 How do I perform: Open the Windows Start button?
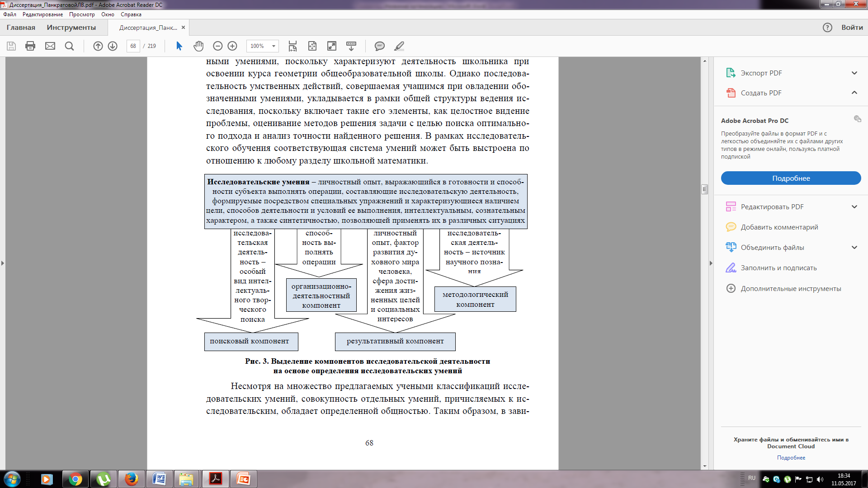tap(12, 479)
